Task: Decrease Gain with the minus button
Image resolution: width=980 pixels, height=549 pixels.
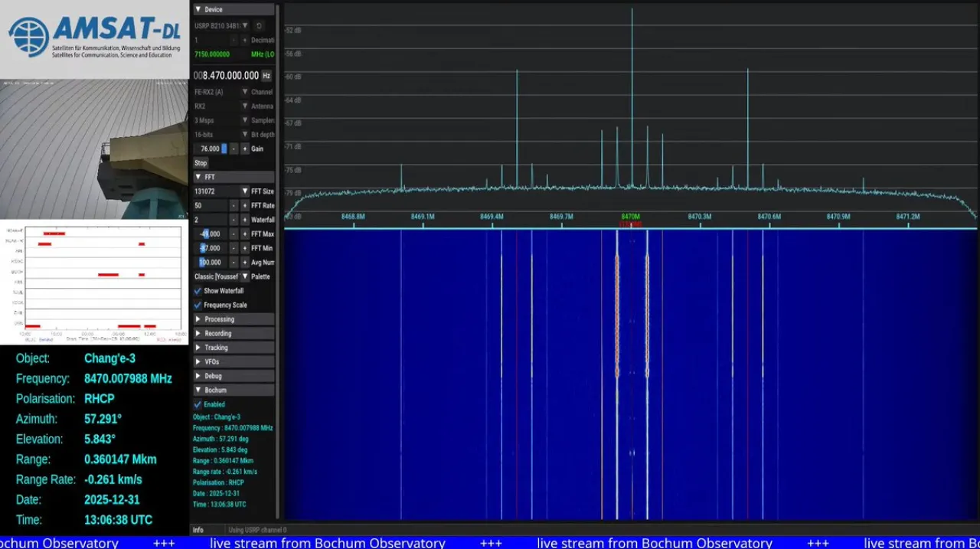Action: (x=234, y=149)
